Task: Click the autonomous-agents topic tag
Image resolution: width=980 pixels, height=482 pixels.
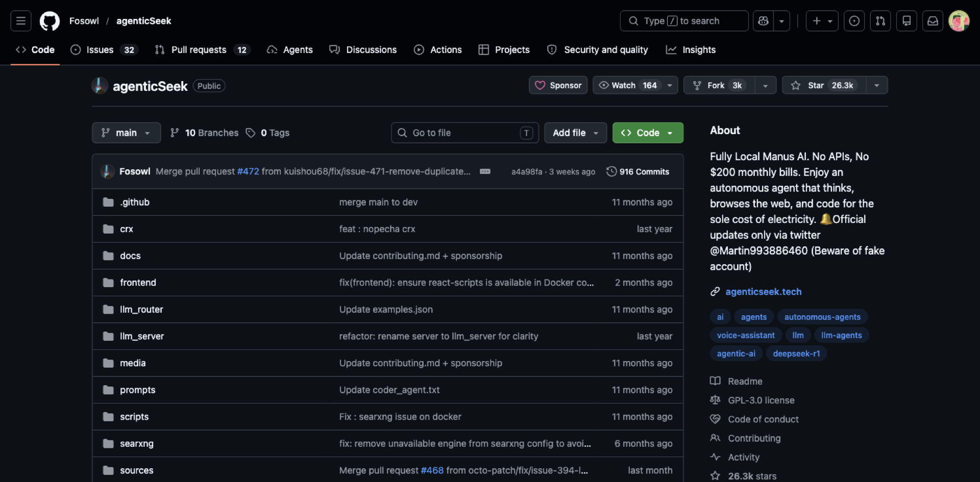Action: coord(822,317)
